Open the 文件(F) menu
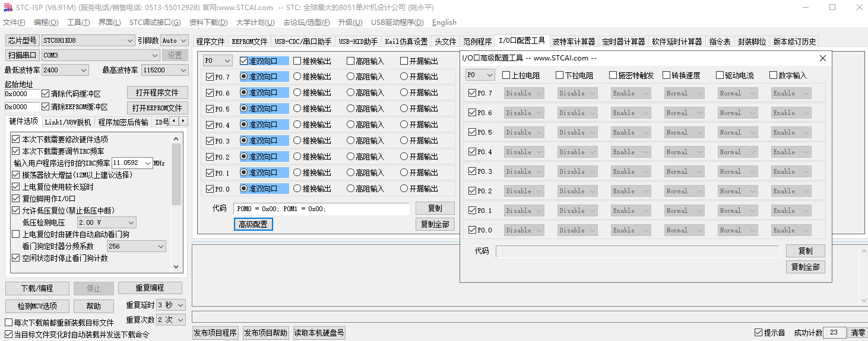868x341 pixels. click(x=14, y=23)
